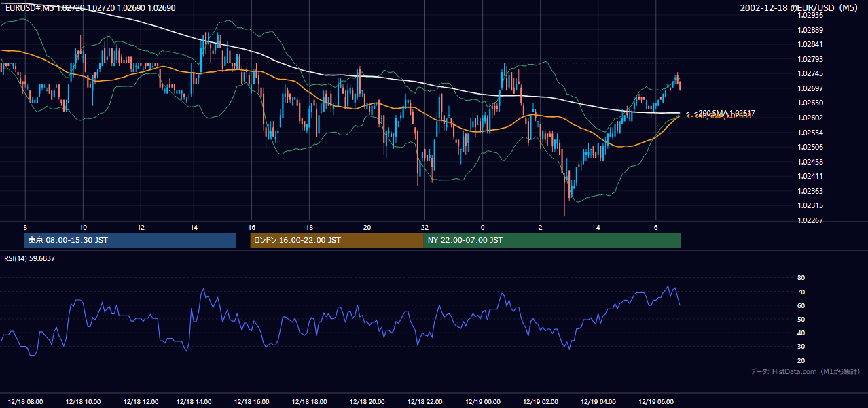Click hour tick 4 under the price chart

point(598,227)
